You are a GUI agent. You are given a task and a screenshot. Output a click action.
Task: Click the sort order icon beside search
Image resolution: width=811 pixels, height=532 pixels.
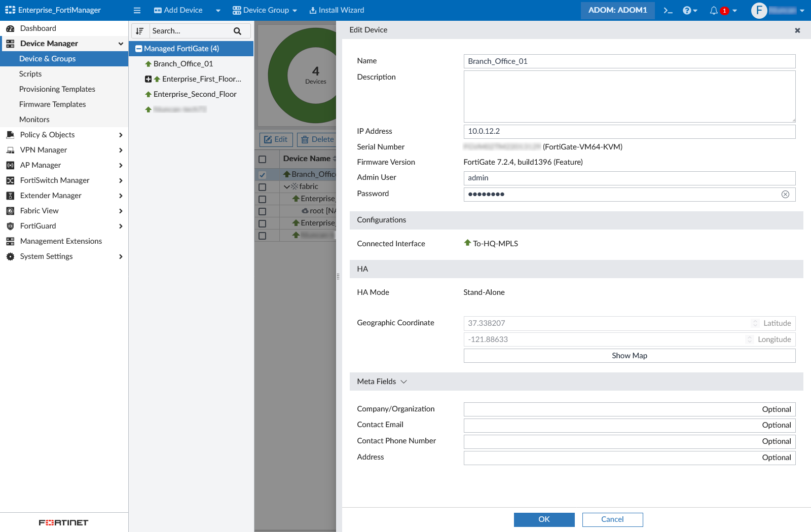tap(140, 31)
